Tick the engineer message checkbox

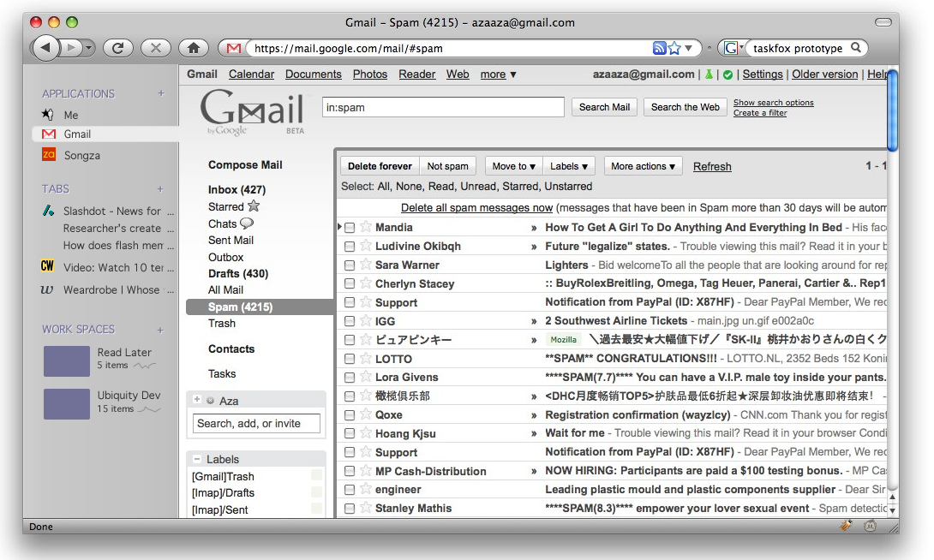(350, 489)
